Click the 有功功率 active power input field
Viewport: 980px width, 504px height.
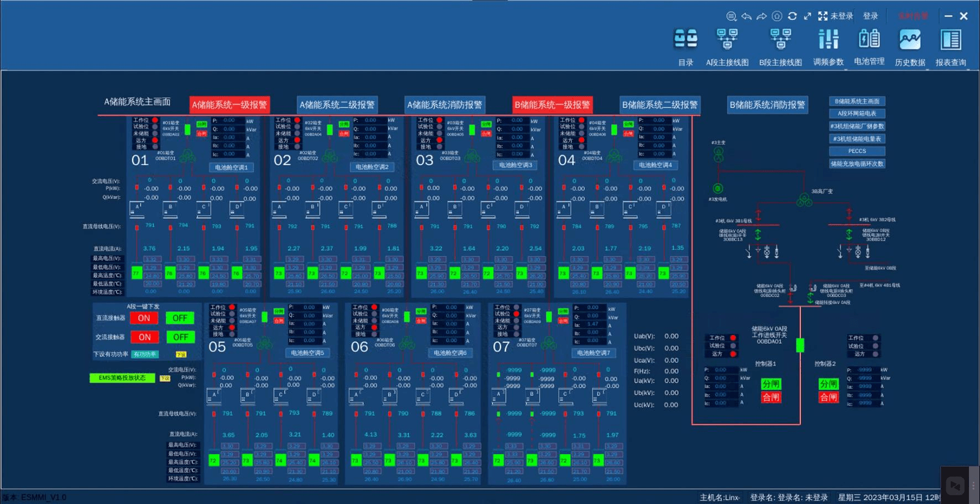click(x=145, y=354)
